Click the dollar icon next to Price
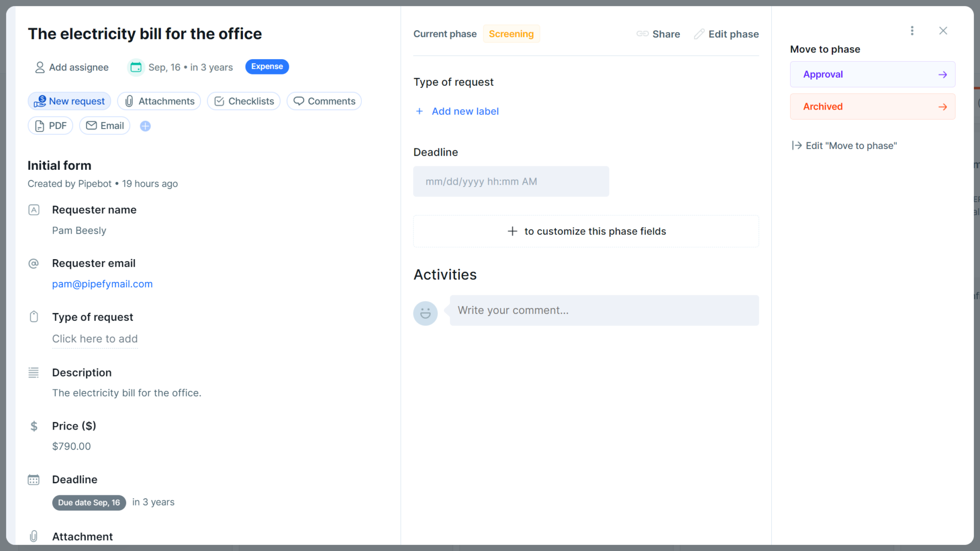This screenshot has width=980, height=551. [34, 426]
